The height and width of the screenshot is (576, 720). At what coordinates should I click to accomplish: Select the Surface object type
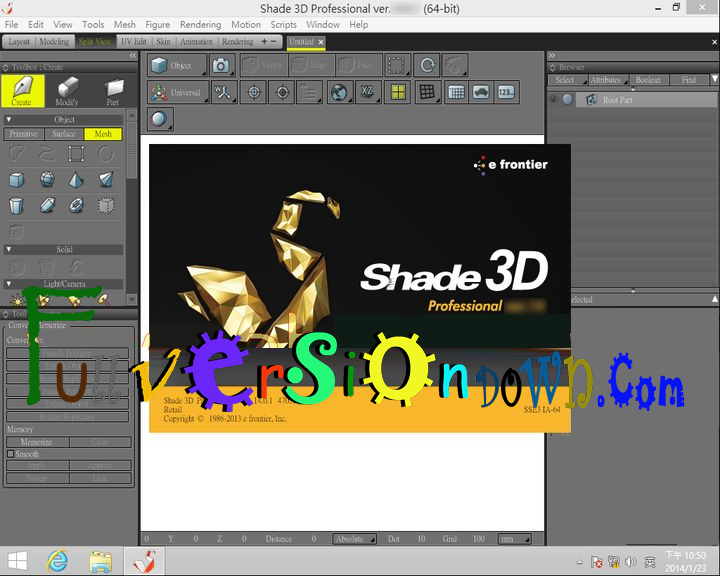point(64,134)
